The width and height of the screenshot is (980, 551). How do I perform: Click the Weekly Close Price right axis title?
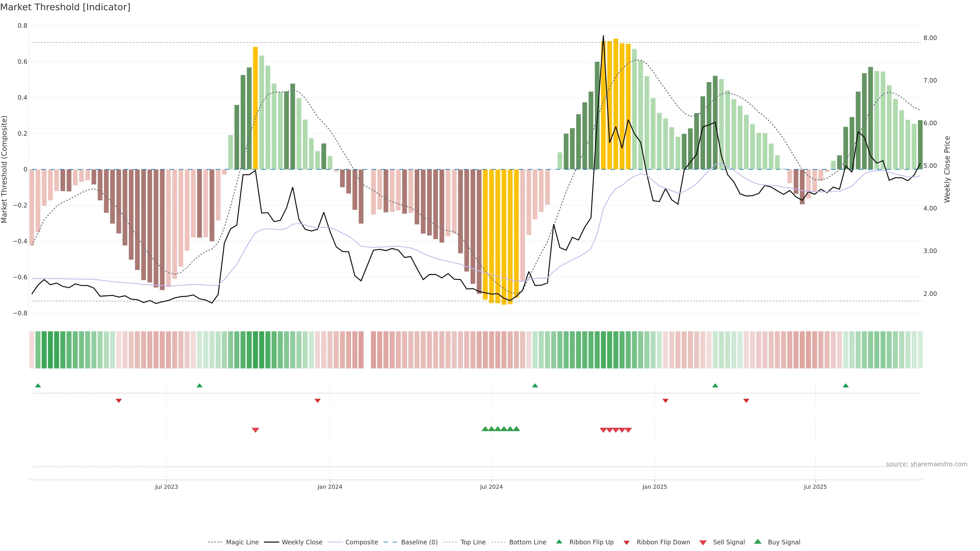tap(947, 169)
